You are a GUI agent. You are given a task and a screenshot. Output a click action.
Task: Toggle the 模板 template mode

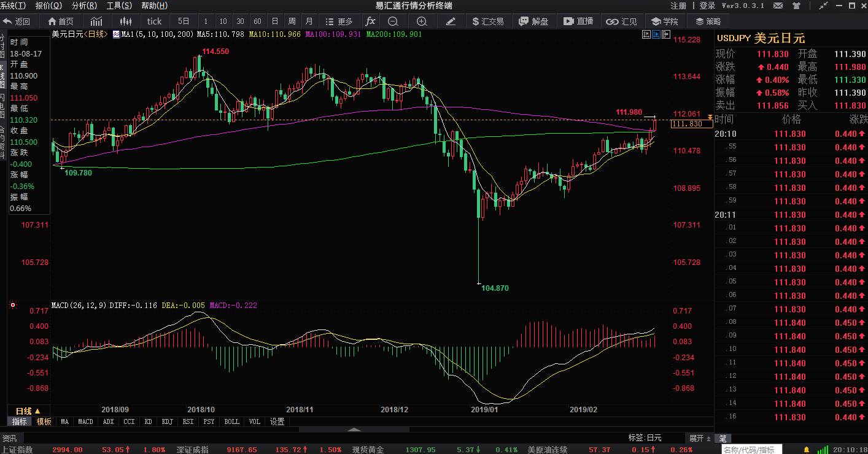coord(44,421)
